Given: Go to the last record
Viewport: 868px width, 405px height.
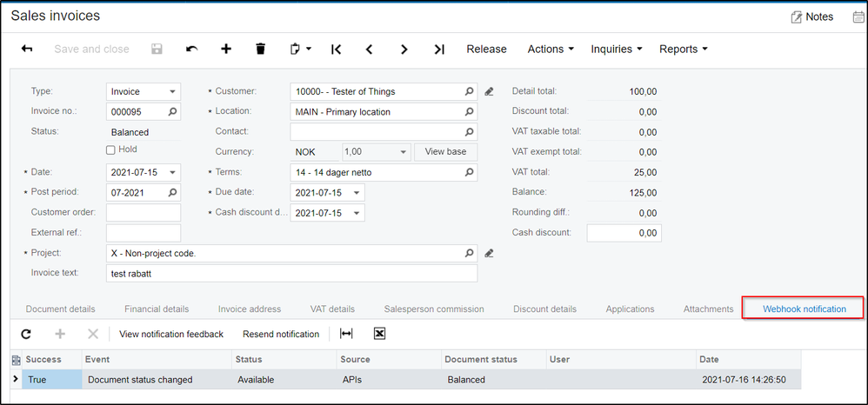Looking at the screenshot, I should click(x=439, y=50).
